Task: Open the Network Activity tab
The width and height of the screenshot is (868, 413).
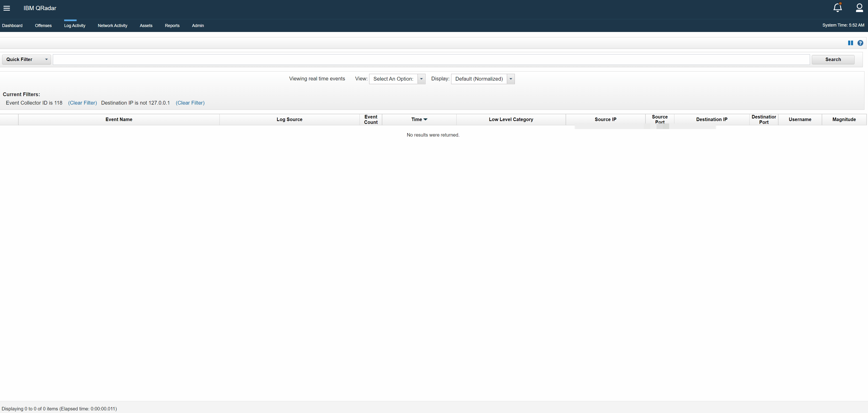Action: click(x=113, y=25)
